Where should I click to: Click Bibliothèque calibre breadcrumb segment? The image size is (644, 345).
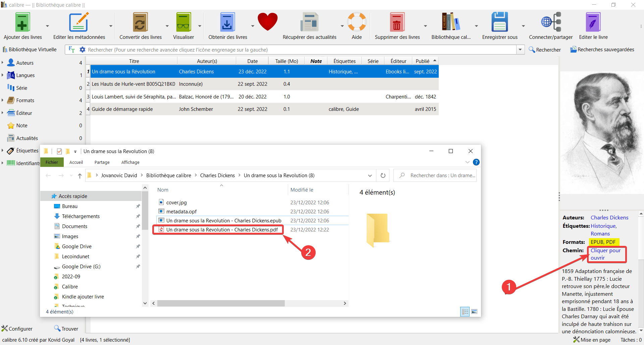pyautogui.click(x=168, y=176)
